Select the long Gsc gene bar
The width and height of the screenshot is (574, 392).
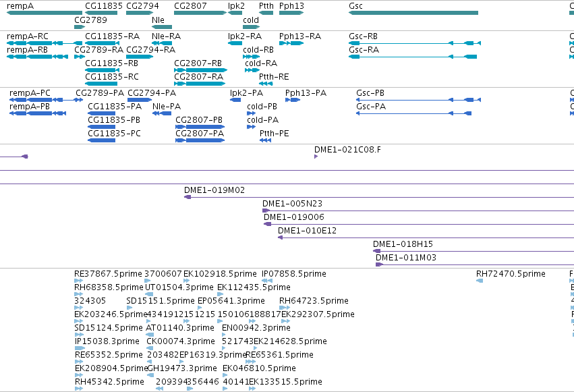(x=413, y=13)
